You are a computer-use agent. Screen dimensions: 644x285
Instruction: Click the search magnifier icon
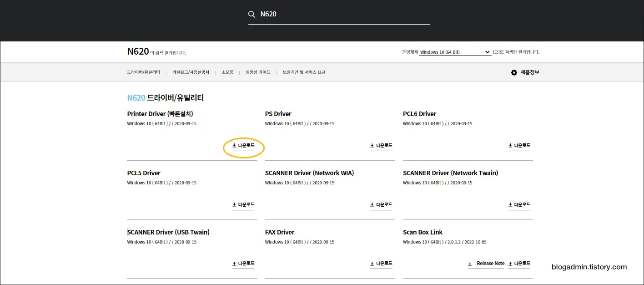point(252,15)
